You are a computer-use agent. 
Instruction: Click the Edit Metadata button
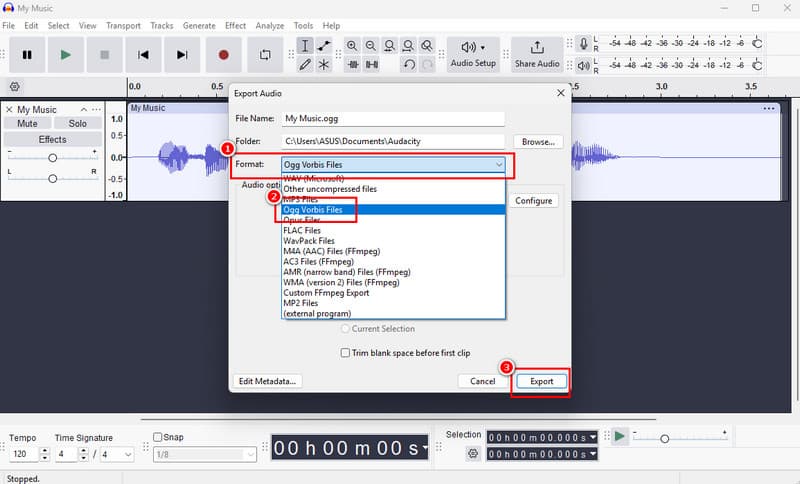pyautogui.click(x=267, y=381)
